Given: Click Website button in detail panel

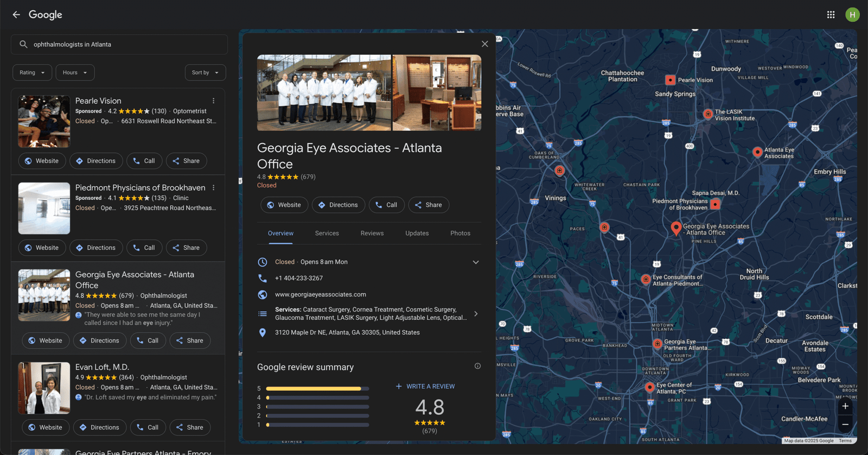Looking at the screenshot, I should (284, 205).
